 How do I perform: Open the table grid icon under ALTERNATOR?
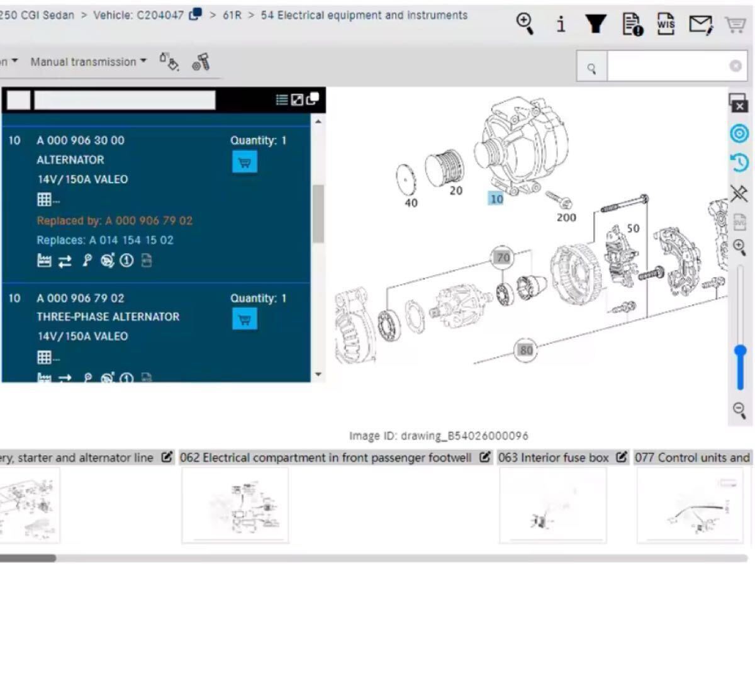pos(45,200)
